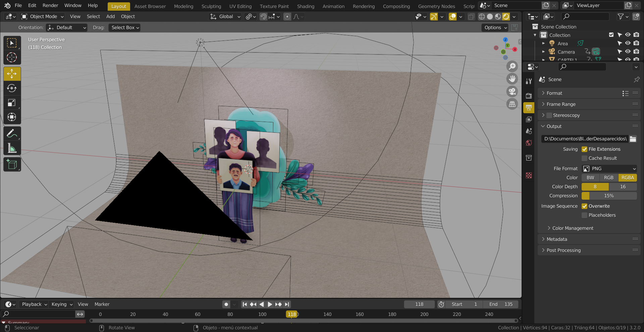Play the animation forward
644x332 pixels.
pos(270,304)
